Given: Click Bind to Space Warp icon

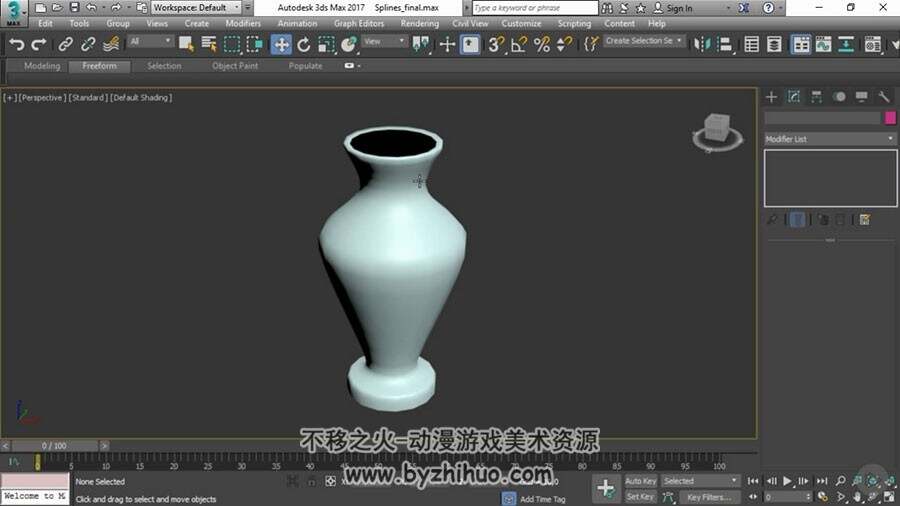Looking at the screenshot, I should coord(111,44).
